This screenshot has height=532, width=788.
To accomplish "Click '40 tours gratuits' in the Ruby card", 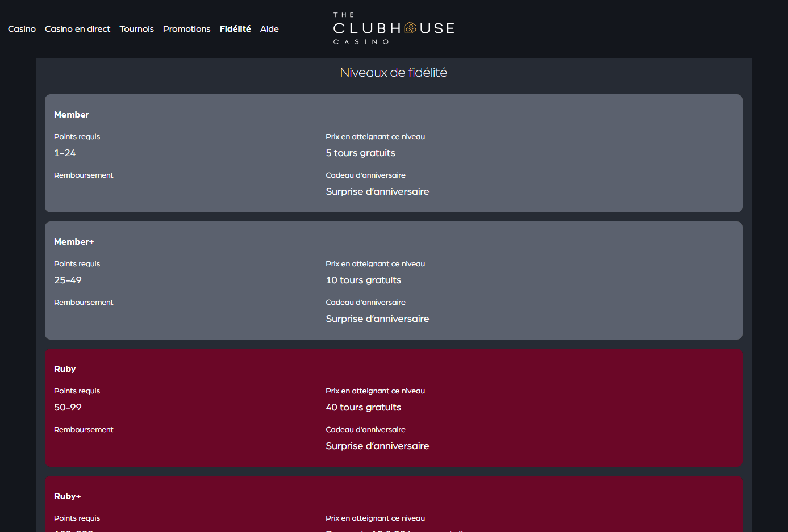I will pos(363,407).
